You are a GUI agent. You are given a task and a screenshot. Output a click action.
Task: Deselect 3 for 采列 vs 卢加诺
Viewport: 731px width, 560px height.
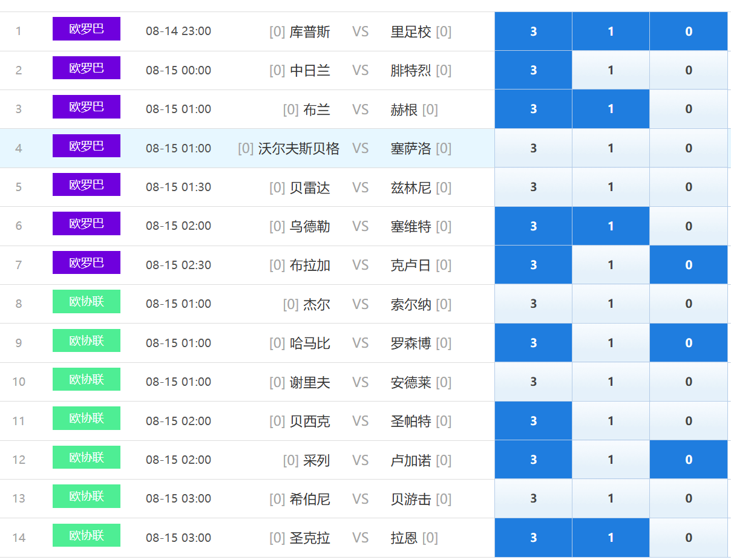pyautogui.click(x=533, y=460)
